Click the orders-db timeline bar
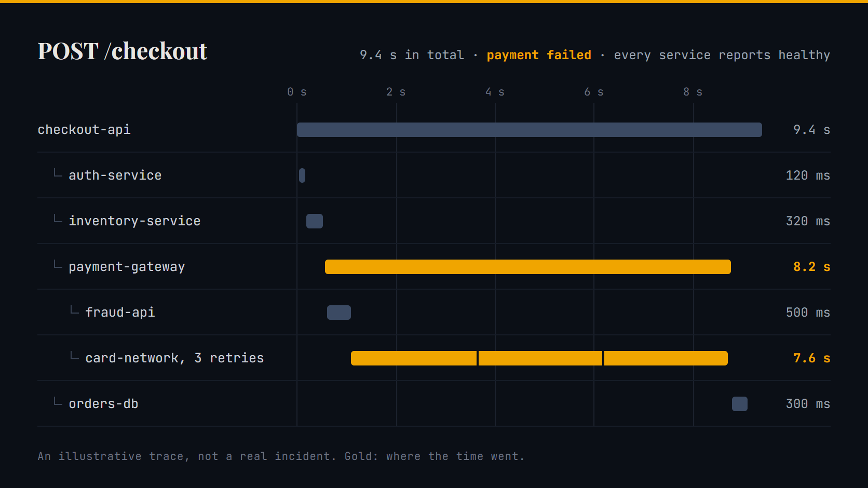This screenshot has width=868, height=488. (740, 404)
